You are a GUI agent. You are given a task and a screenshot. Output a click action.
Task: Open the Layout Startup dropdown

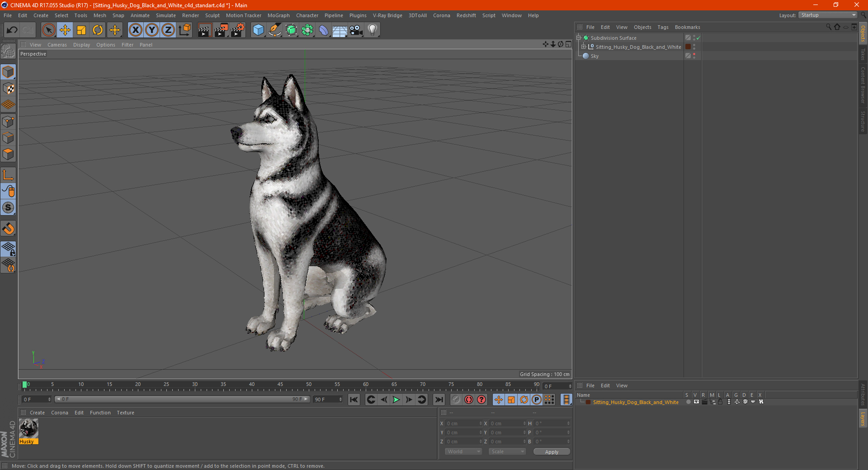(x=828, y=15)
